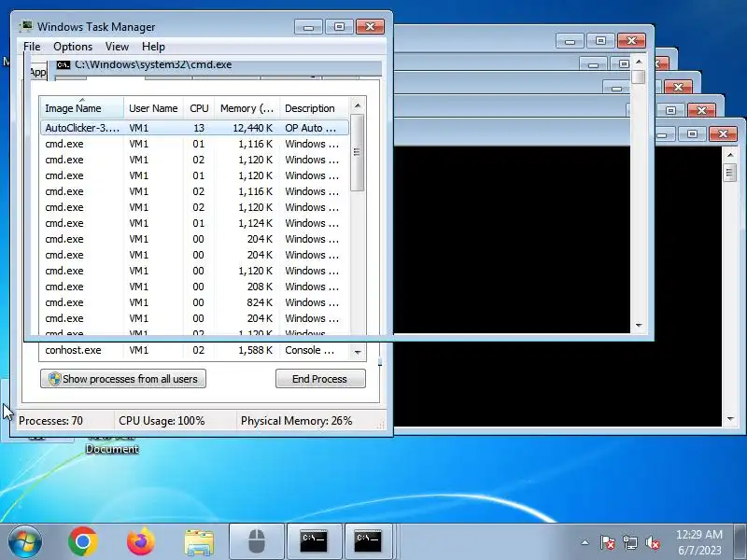The image size is (747, 560).
Task: Open the File menu in Task Manager
Action: [x=32, y=47]
